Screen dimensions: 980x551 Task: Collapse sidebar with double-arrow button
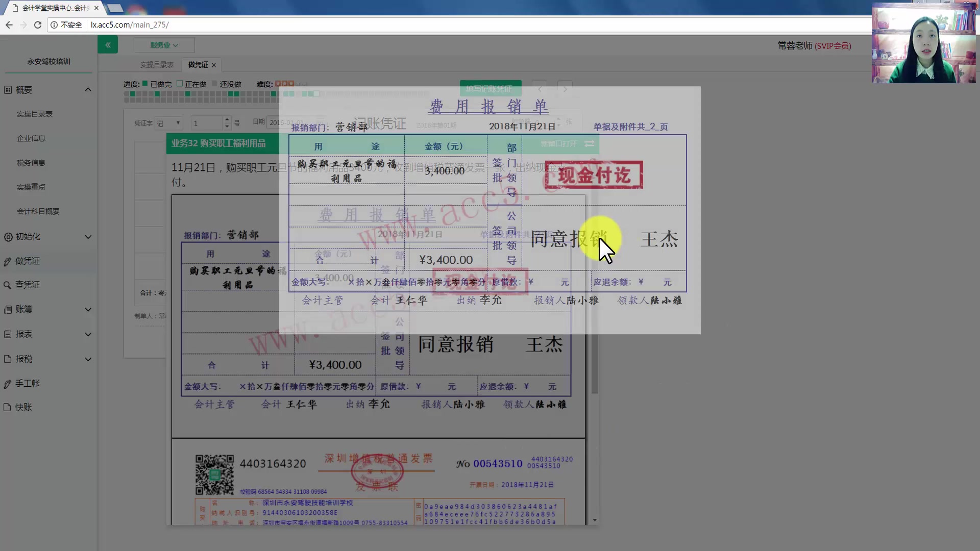pyautogui.click(x=108, y=45)
